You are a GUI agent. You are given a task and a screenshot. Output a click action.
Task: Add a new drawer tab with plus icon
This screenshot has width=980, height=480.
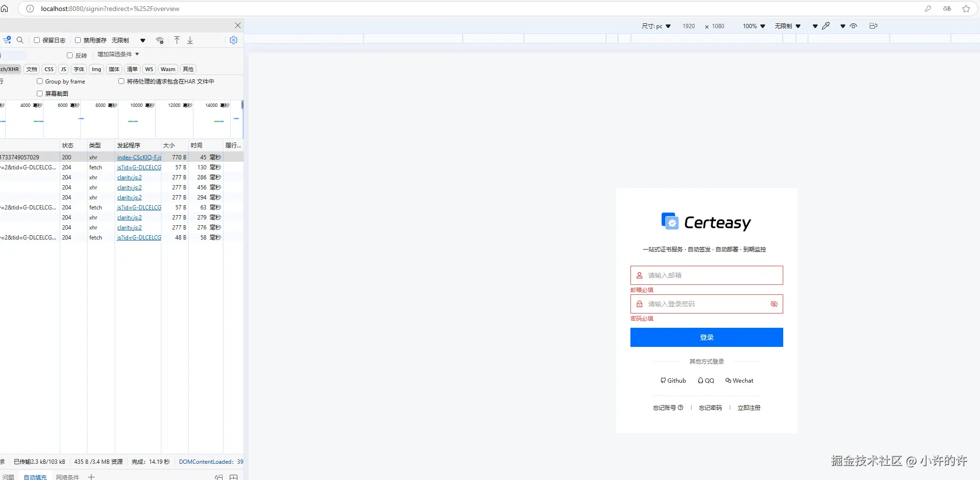(91, 477)
